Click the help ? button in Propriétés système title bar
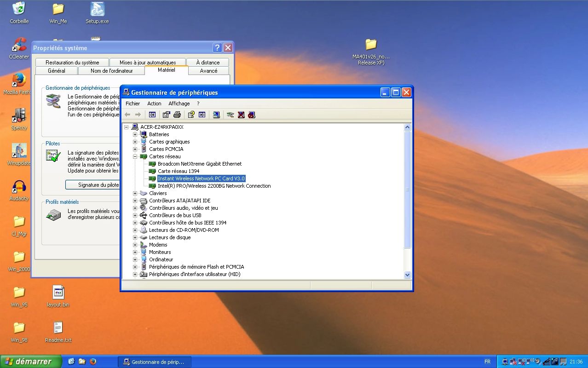 pos(218,48)
